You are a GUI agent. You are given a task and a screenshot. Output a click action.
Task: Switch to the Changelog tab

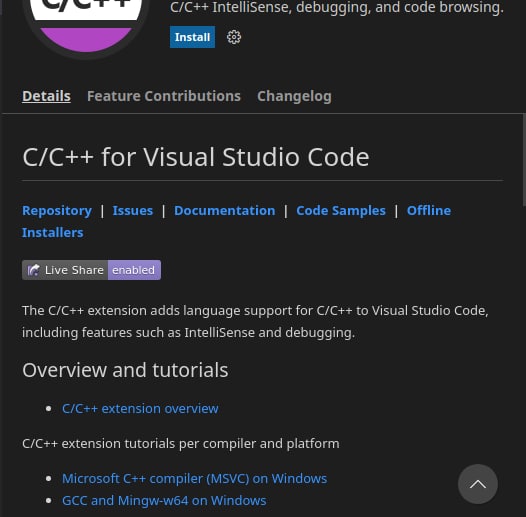click(x=294, y=96)
